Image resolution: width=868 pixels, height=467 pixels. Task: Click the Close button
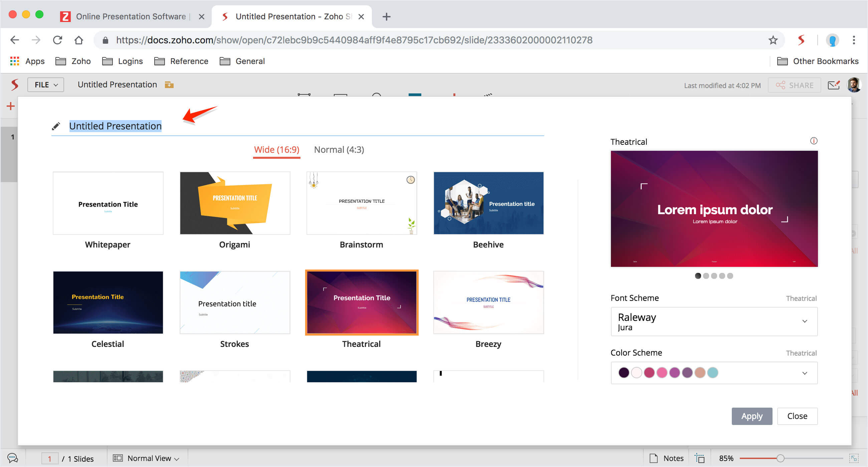pos(797,416)
